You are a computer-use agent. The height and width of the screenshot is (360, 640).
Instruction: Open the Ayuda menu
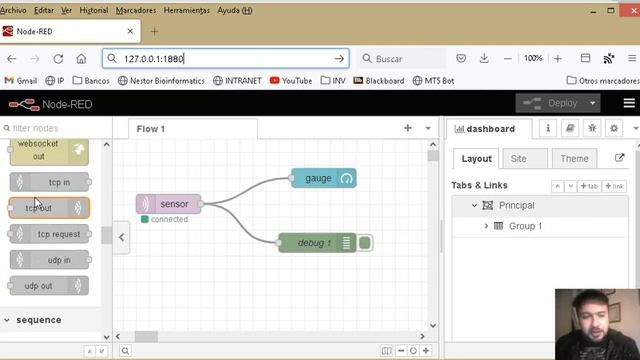click(234, 10)
